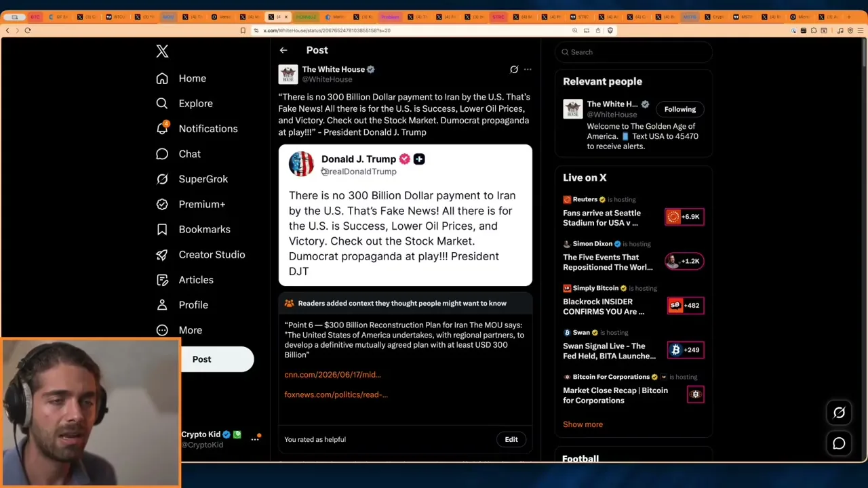The width and height of the screenshot is (868, 488).
Task: Open SuperGrok in sidebar
Action: (x=192, y=179)
